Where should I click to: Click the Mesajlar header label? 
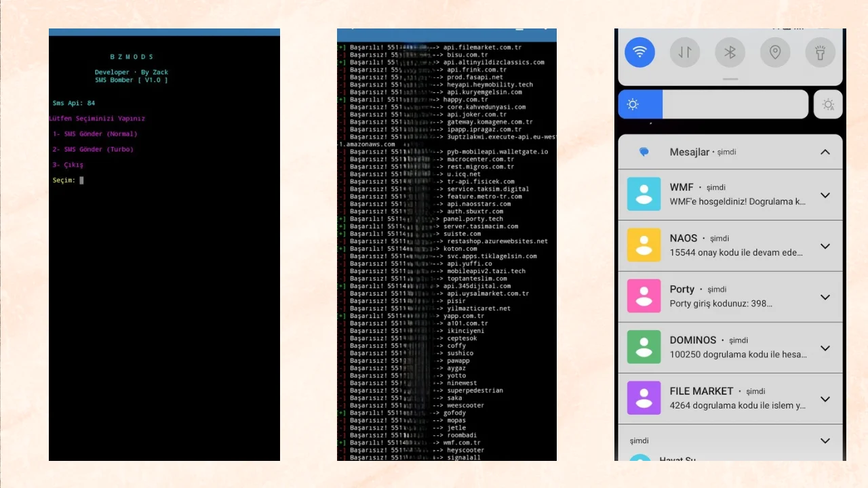690,152
